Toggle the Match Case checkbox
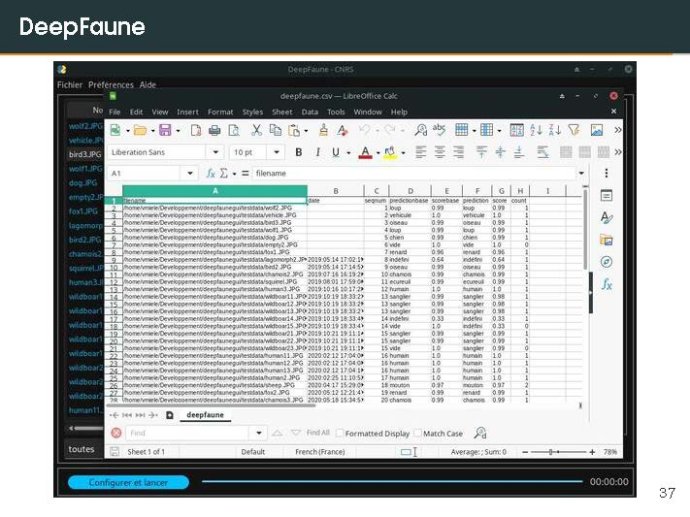690x517 pixels. coord(418,433)
